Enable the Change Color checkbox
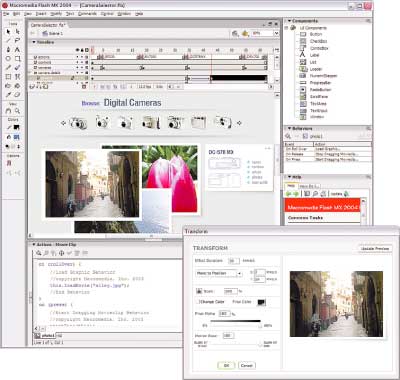The height and width of the screenshot is (380, 400). [x=198, y=302]
